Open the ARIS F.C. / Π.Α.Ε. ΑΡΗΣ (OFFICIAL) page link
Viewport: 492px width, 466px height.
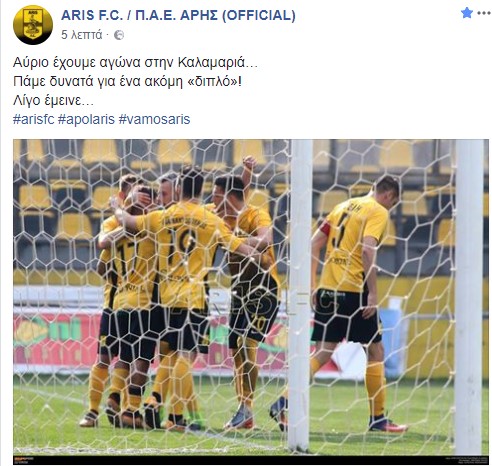178,15
